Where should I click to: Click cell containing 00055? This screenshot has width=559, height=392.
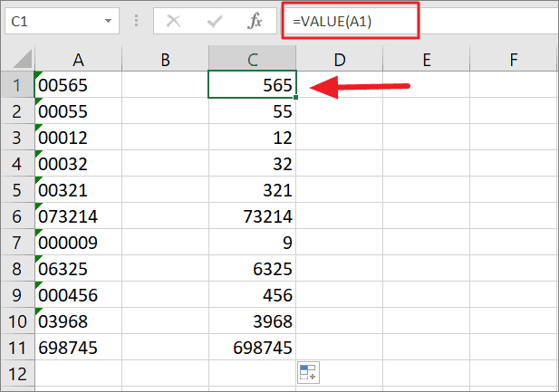coord(78,110)
